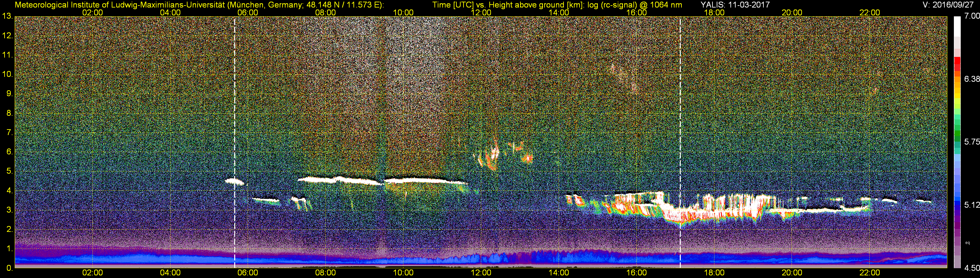Click the 04:00 label on the upper time axis

click(170, 12)
